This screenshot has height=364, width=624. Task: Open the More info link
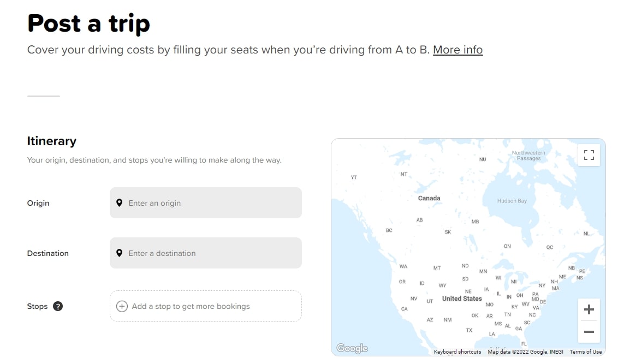tap(457, 50)
